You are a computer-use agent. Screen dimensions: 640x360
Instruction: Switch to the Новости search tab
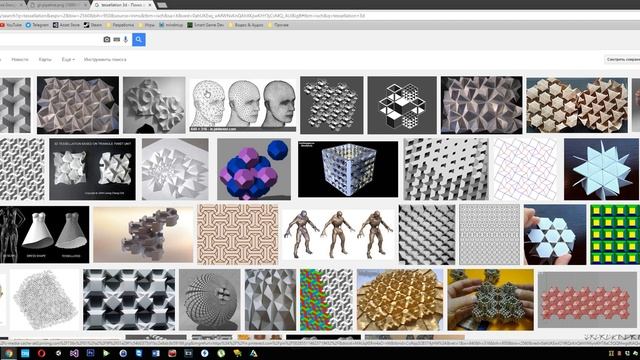pos(20,60)
